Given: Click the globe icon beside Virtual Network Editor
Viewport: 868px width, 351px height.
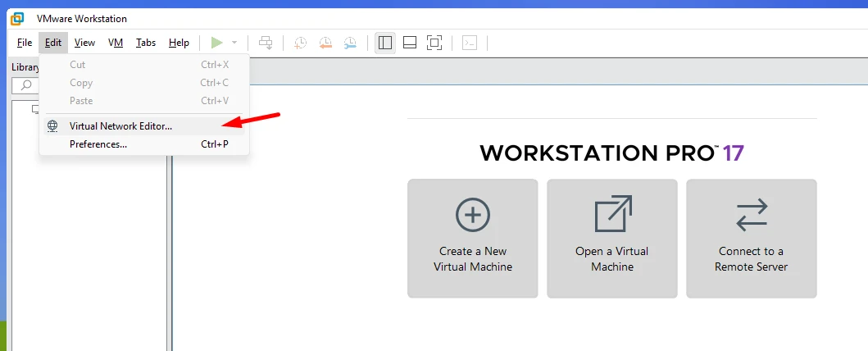Looking at the screenshot, I should (x=52, y=126).
